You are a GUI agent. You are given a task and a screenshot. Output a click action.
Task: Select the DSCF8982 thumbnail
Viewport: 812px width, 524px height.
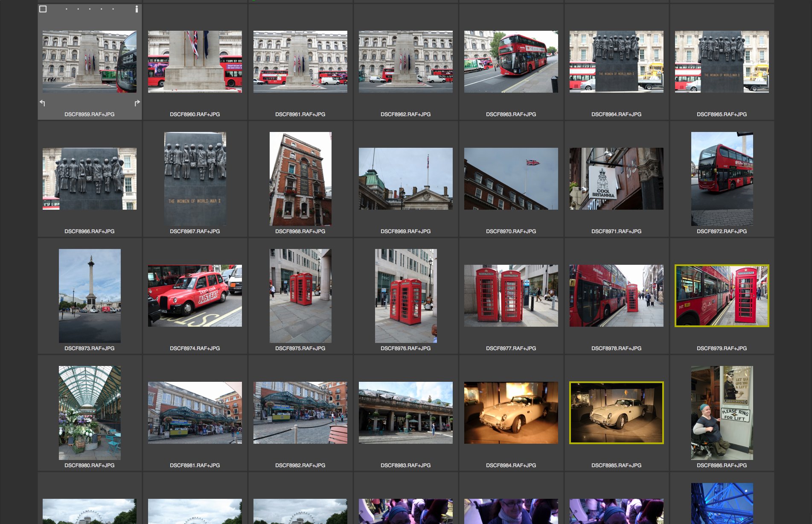[x=300, y=413]
